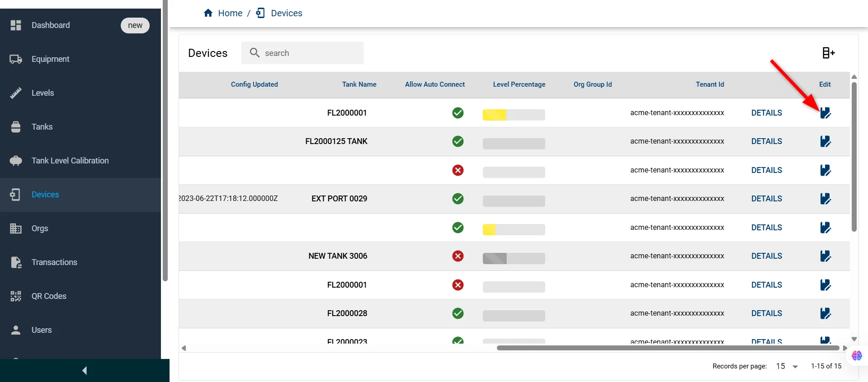Viewport: 868px width, 382px height.
Task: Sort by Tank Name column
Action: [x=359, y=84]
